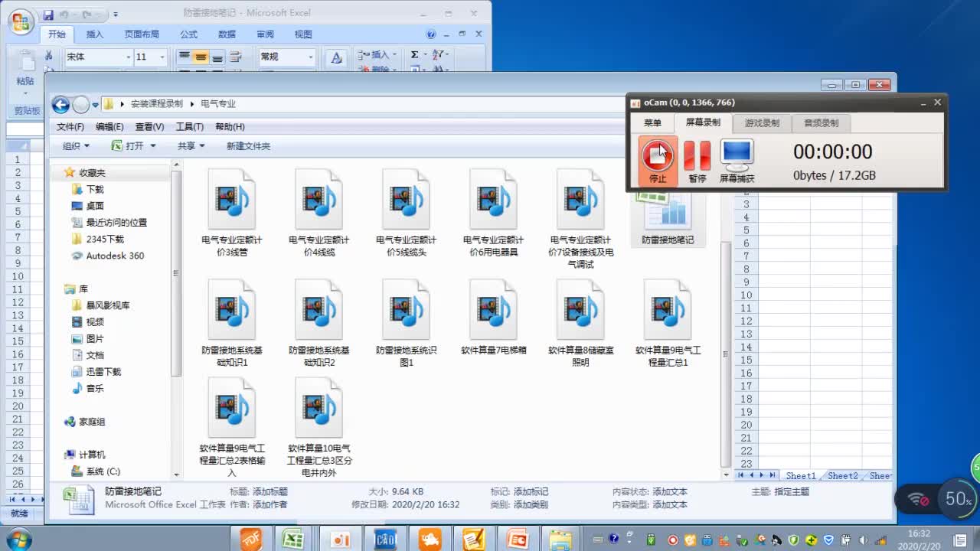Open the font size 11 dropdown
This screenshot has width=980, height=551.
tap(162, 57)
